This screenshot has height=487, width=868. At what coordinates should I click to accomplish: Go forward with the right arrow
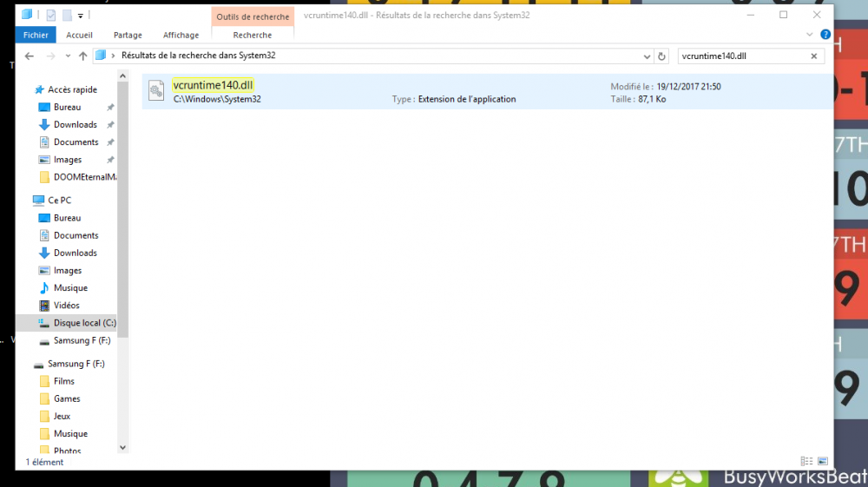coord(50,56)
